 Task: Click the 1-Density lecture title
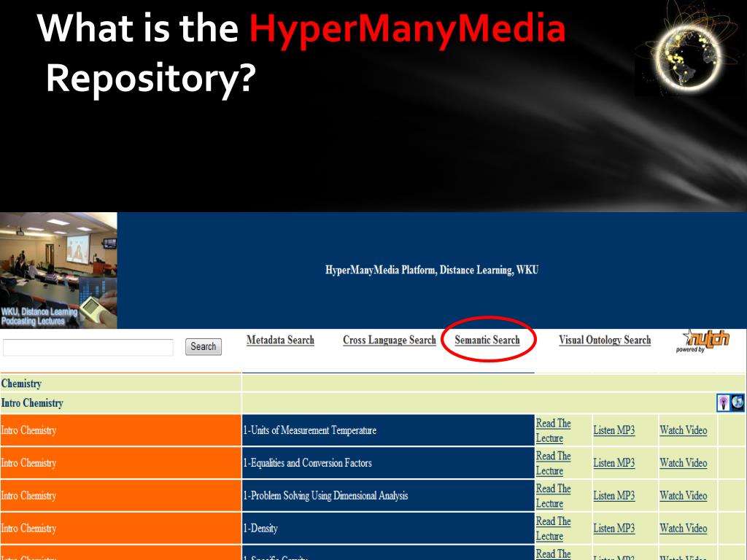[x=260, y=529]
